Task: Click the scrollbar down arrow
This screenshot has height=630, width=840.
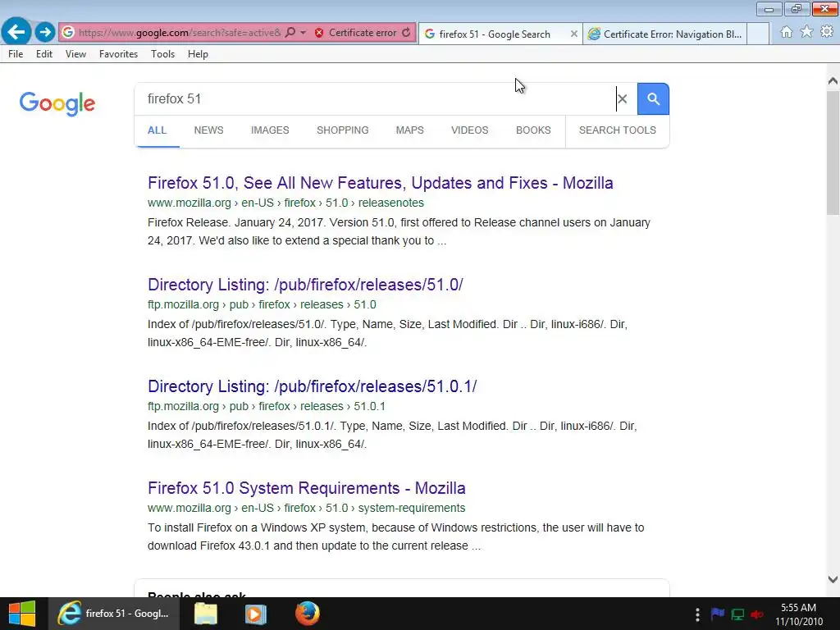Action: (833, 579)
